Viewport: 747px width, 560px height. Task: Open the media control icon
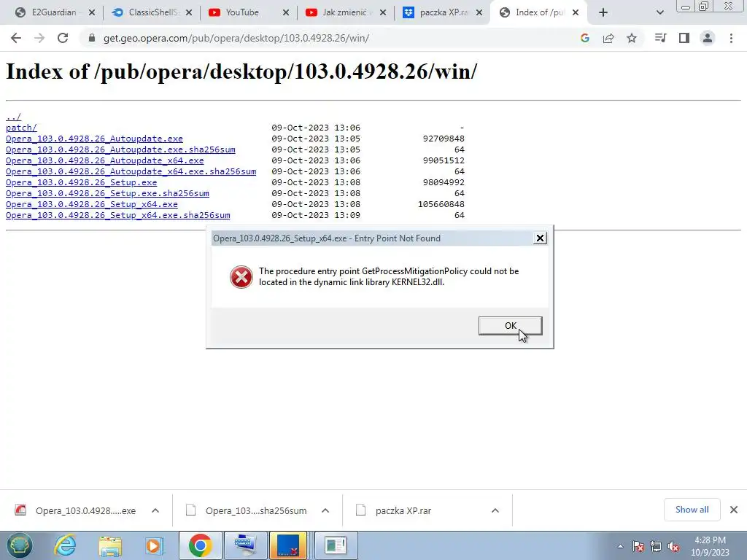tap(660, 38)
